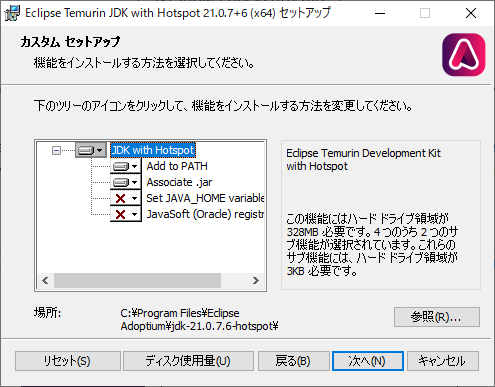
Task: Select the Associate .jar tree item
Action: [x=179, y=182]
